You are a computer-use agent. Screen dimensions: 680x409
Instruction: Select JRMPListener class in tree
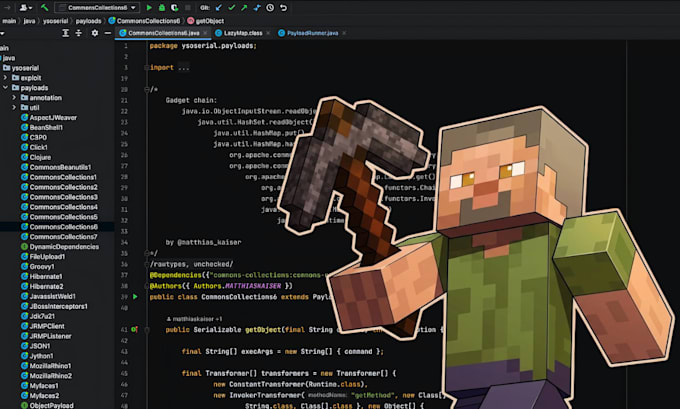(x=46, y=336)
